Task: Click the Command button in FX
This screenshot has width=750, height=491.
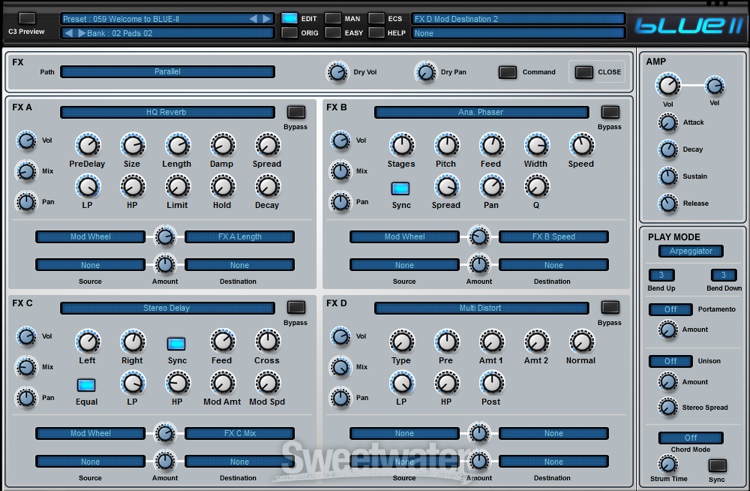Action: (x=507, y=72)
